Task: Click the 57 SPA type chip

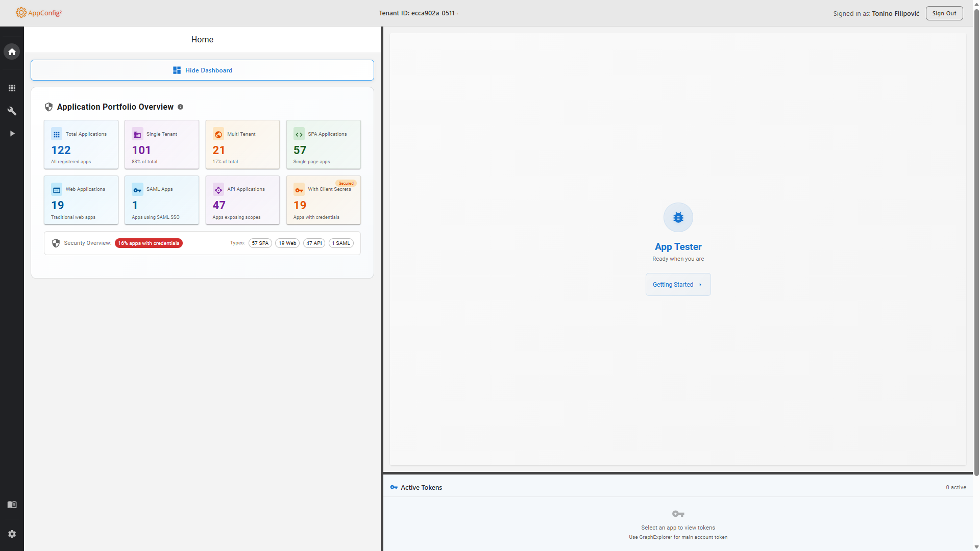Action: (x=260, y=243)
